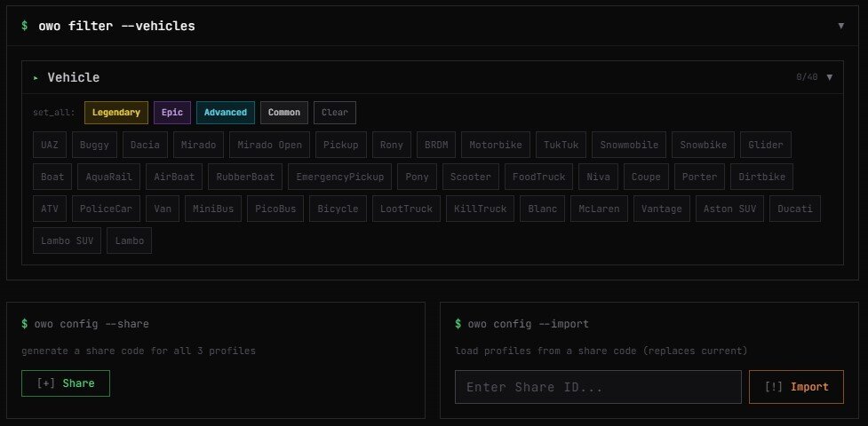Pick the Bicycle chip

pyautogui.click(x=338, y=209)
